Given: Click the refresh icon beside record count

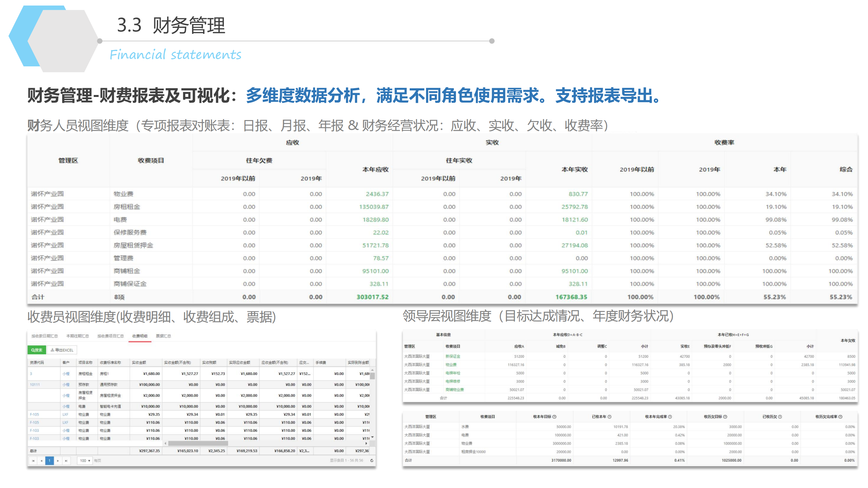Looking at the screenshot, I should (x=372, y=460).
